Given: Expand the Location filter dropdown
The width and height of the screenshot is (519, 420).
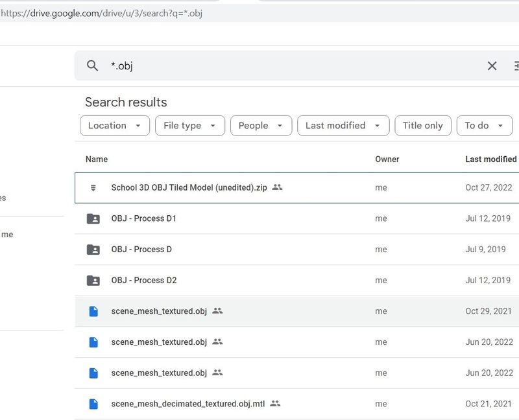Looking at the screenshot, I should point(115,126).
